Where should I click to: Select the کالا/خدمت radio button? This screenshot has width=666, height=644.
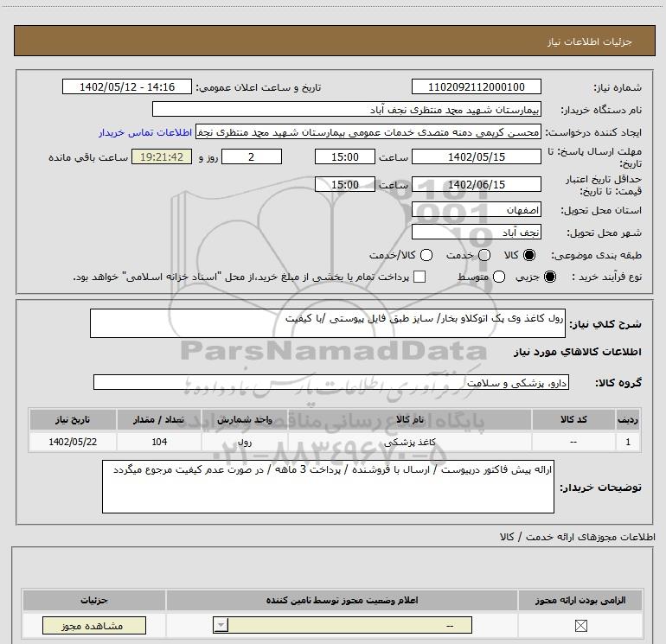point(426,255)
